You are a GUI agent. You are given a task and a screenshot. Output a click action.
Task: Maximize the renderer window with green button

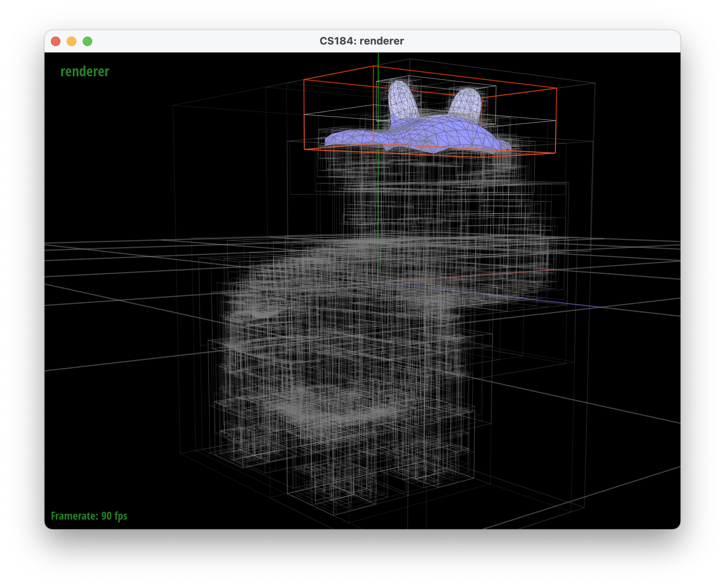click(x=87, y=41)
